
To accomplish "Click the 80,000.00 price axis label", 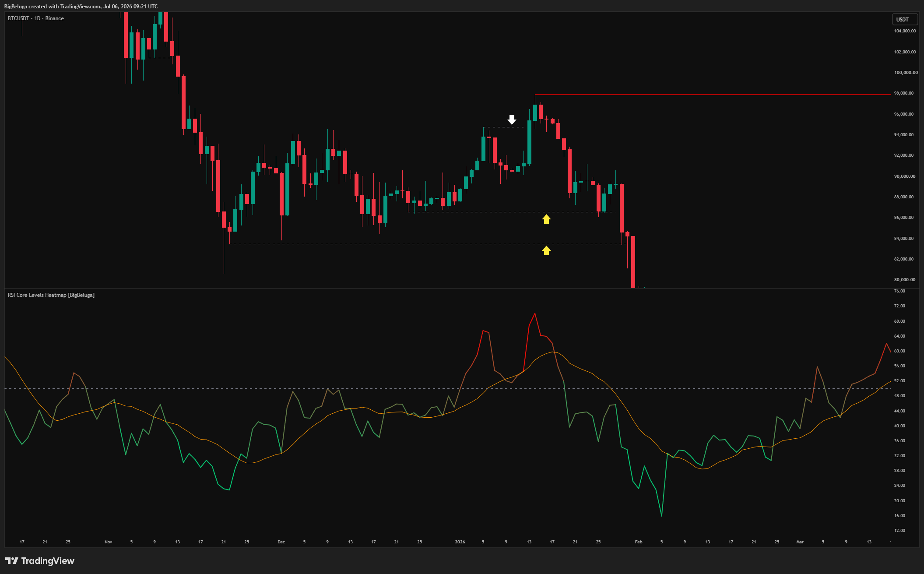I will tap(904, 280).
